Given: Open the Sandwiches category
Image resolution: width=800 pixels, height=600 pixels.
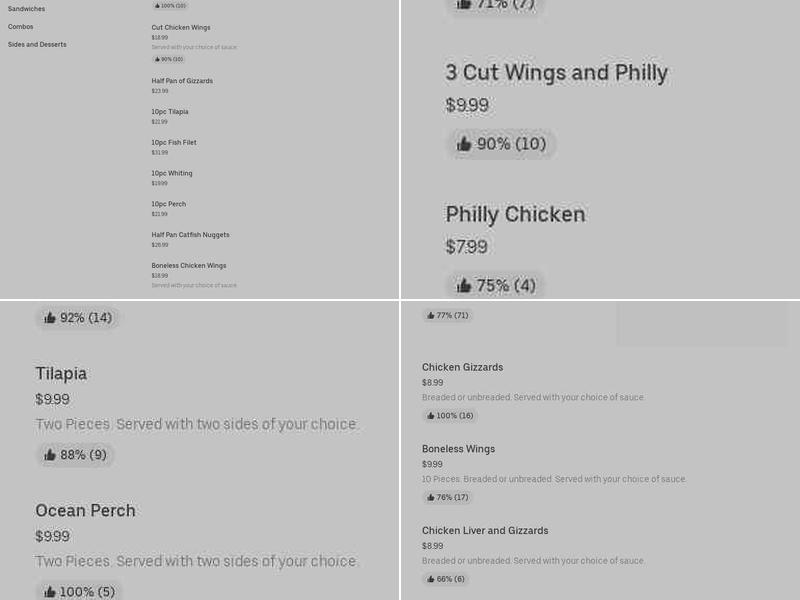Looking at the screenshot, I should click(x=26, y=8).
